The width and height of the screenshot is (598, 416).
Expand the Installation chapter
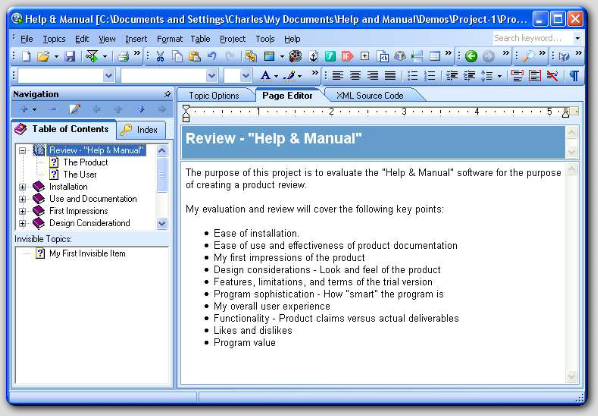[x=23, y=187]
